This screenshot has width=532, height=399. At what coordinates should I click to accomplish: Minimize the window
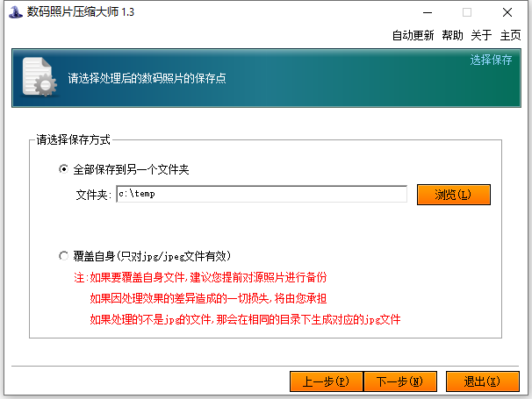428,12
